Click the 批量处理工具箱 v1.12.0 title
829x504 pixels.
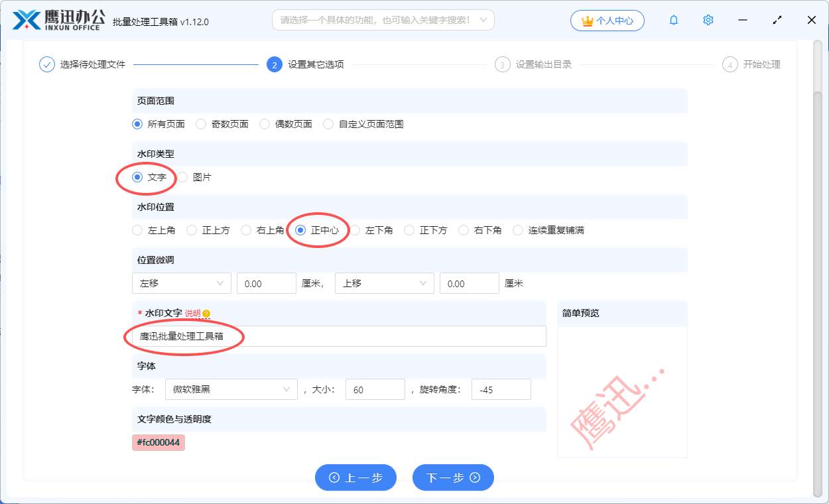tap(161, 21)
